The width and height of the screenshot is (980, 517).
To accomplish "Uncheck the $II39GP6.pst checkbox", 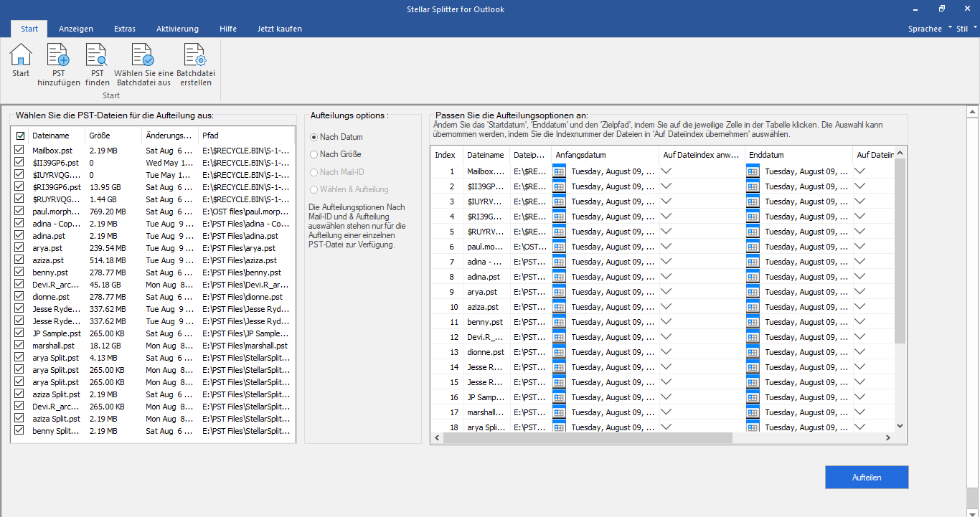I will point(20,163).
